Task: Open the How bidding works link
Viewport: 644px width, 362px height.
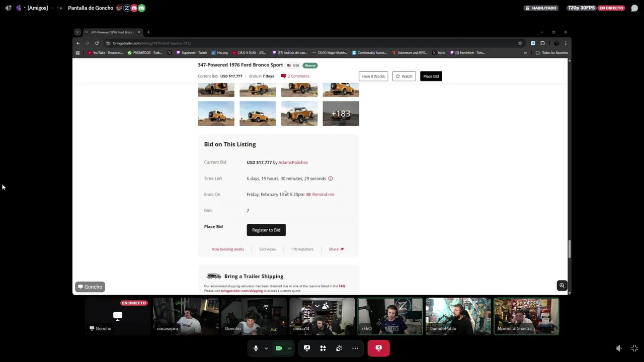Action: tap(227, 249)
